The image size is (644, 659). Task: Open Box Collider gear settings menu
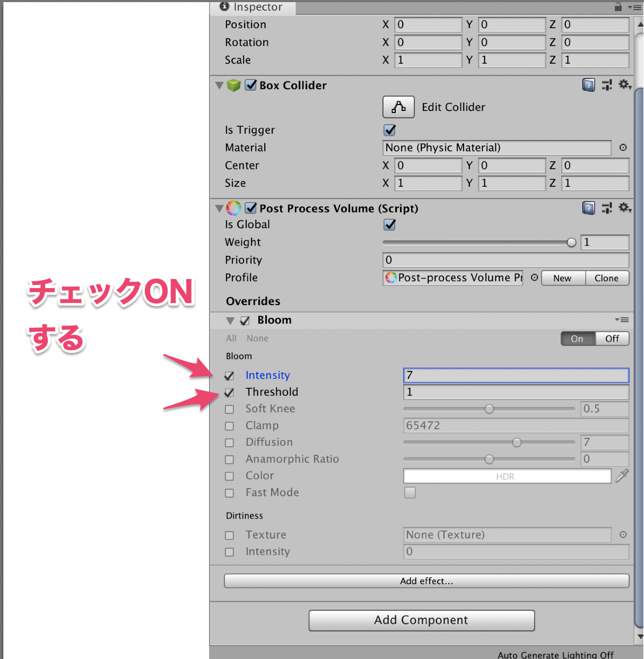625,84
